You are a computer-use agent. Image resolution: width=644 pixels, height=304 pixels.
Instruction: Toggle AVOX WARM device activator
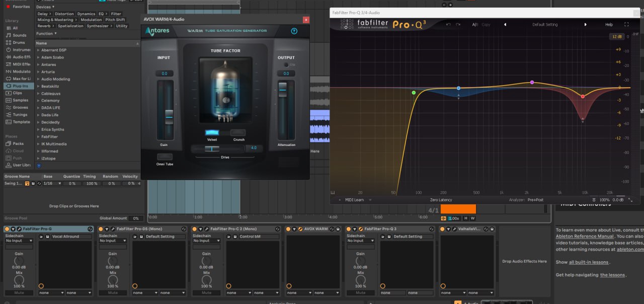(288, 229)
